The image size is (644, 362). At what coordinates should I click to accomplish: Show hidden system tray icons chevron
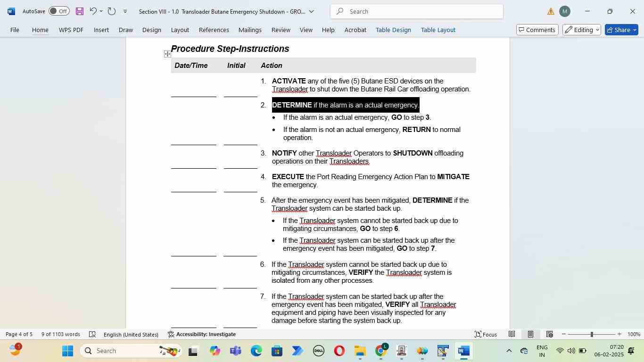(509, 351)
